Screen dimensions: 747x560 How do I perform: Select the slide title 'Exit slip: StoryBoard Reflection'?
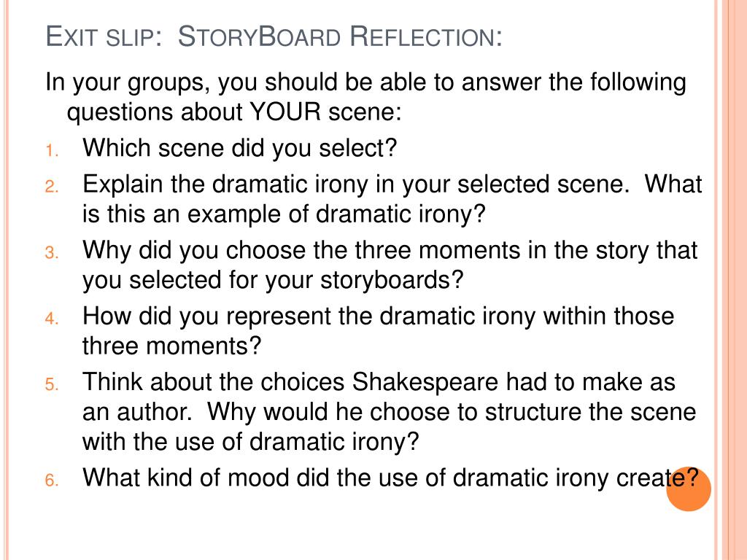[274, 36]
